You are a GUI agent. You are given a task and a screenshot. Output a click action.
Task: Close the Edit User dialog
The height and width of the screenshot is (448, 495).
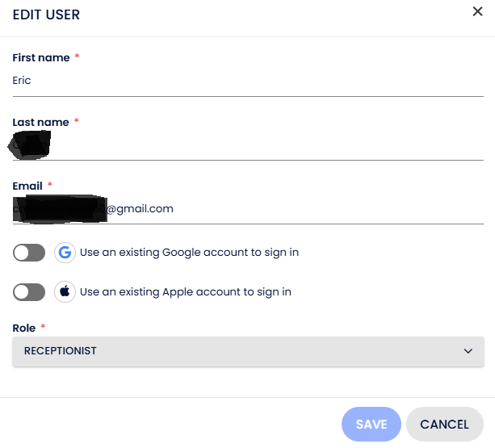[x=477, y=11]
